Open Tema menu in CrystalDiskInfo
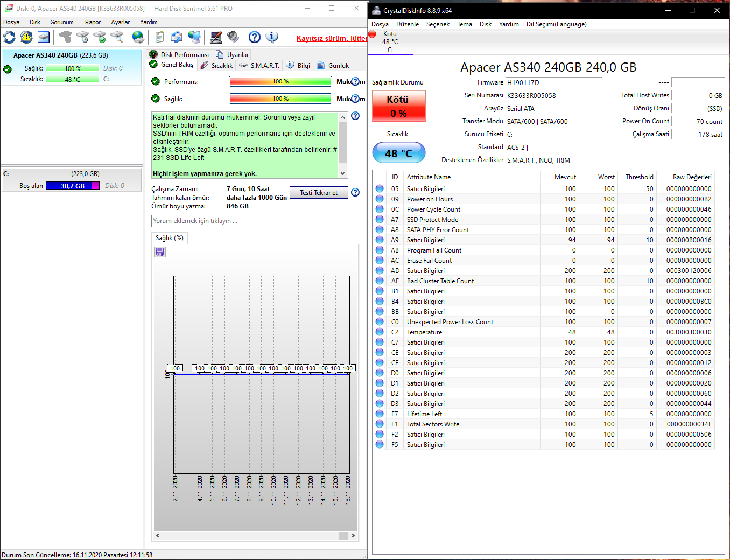 (x=465, y=24)
